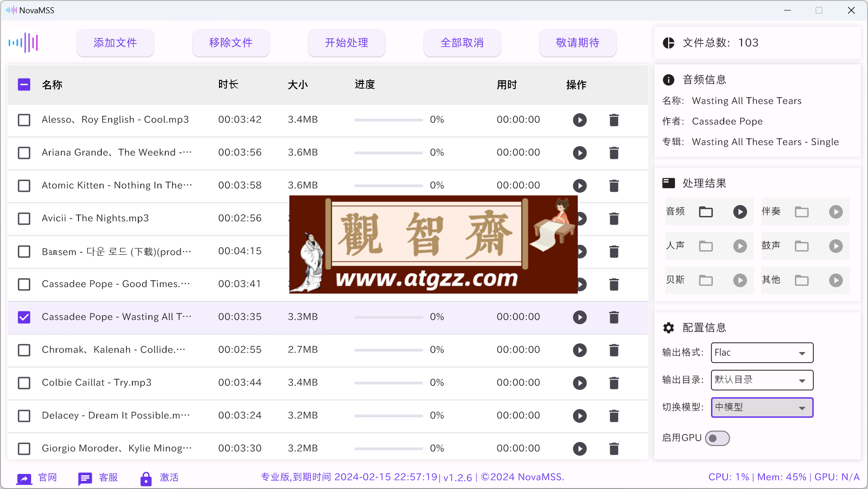Sort by the 大小 column header
The height and width of the screenshot is (489, 868).
(298, 84)
